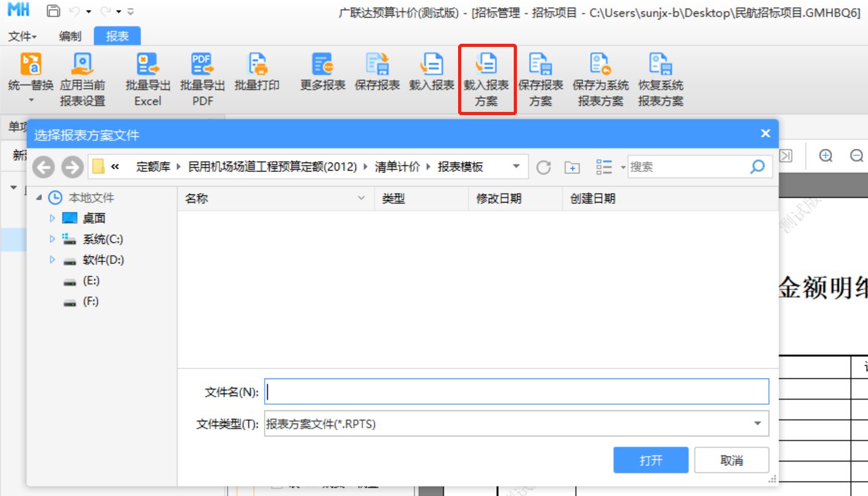Switch to the 编制 tab
The image size is (868, 496).
click(70, 36)
